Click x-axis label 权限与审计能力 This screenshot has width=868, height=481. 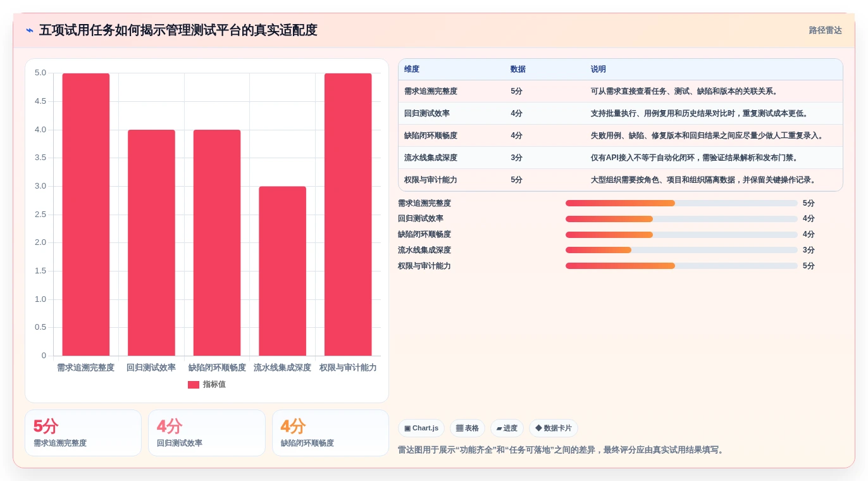[x=348, y=368]
